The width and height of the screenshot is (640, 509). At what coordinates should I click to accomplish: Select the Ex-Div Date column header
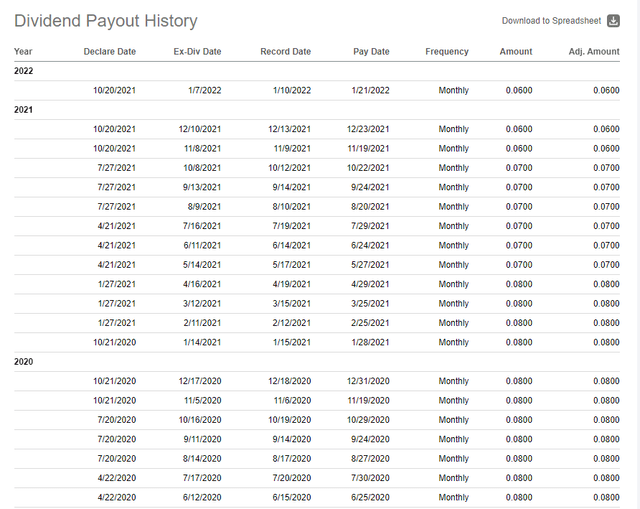pos(197,51)
